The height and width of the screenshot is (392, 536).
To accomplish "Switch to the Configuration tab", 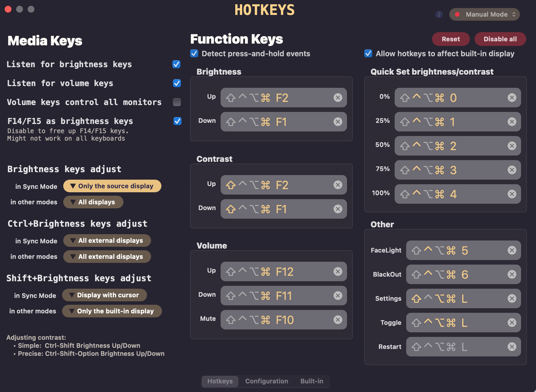I will click(266, 381).
